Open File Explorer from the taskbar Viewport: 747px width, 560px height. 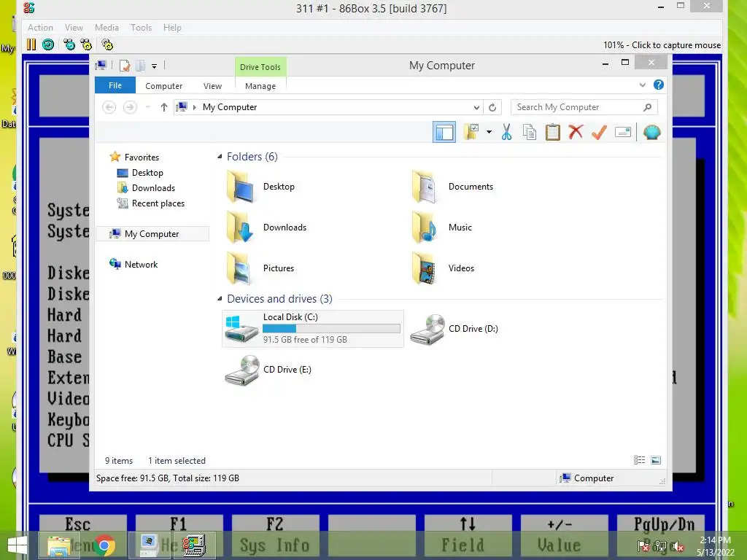pyautogui.click(x=59, y=545)
